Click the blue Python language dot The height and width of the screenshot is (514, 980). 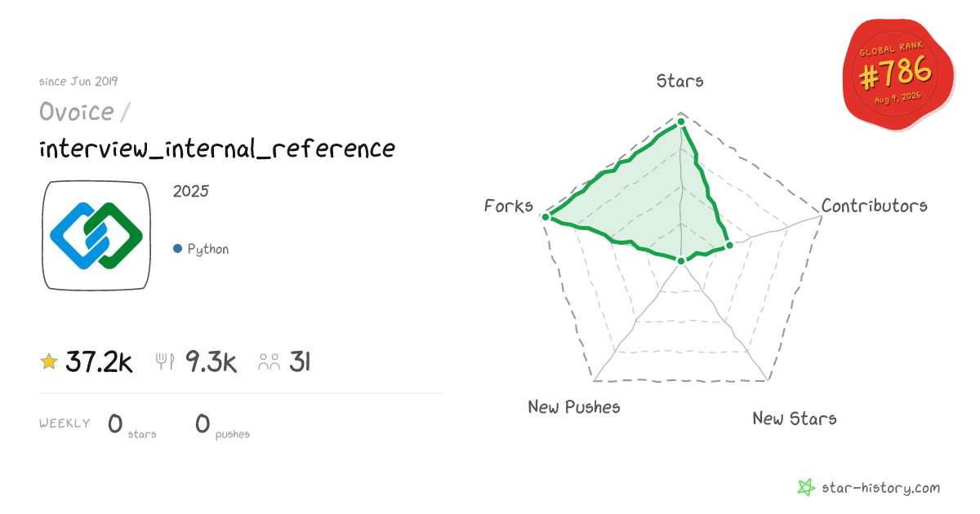[x=177, y=249]
